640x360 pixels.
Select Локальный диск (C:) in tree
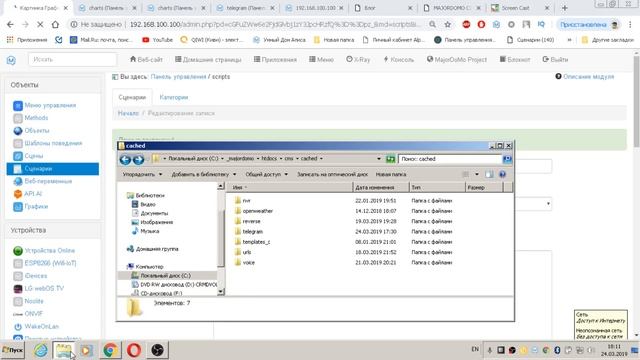tap(165, 276)
